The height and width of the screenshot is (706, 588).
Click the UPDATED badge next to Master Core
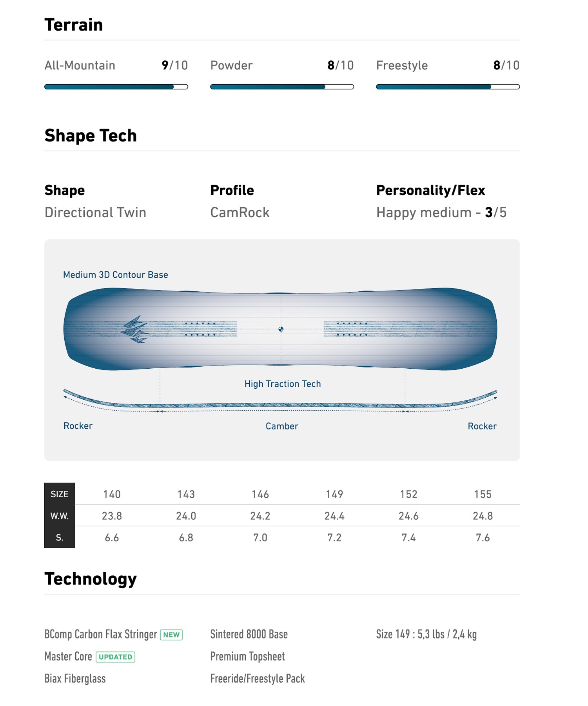pyautogui.click(x=115, y=657)
